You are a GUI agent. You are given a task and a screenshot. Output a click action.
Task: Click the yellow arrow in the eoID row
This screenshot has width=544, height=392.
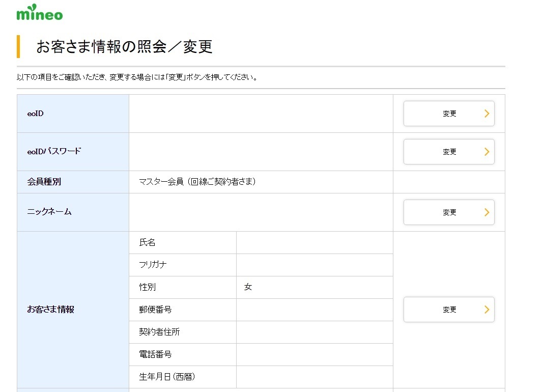pos(486,114)
